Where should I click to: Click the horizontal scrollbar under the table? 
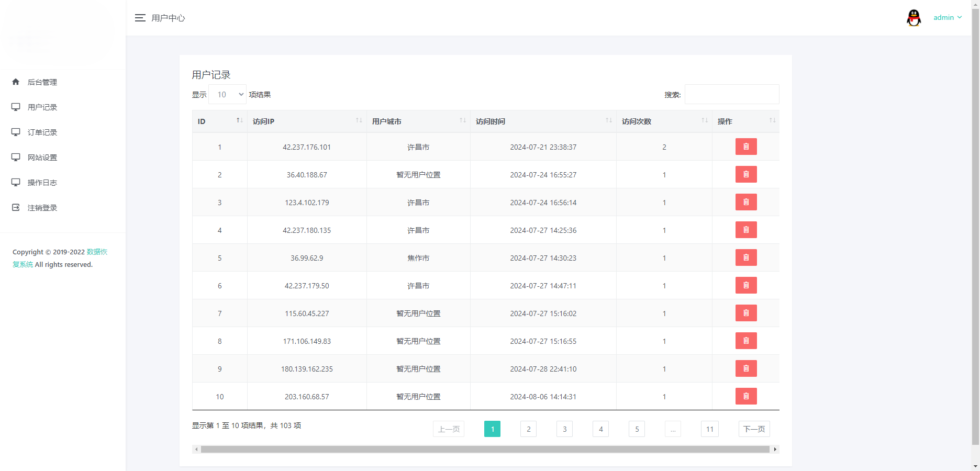tap(485, 449)
